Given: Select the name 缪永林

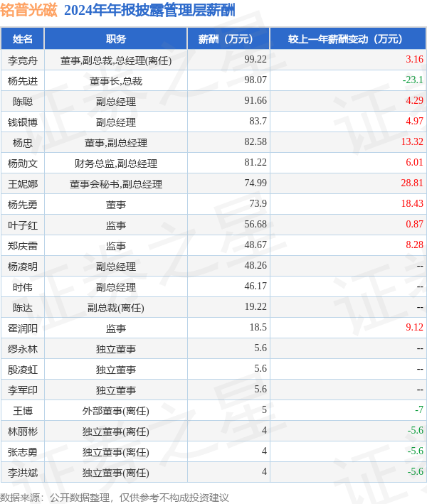Looking at the screenshot, I should click(23, 349).
